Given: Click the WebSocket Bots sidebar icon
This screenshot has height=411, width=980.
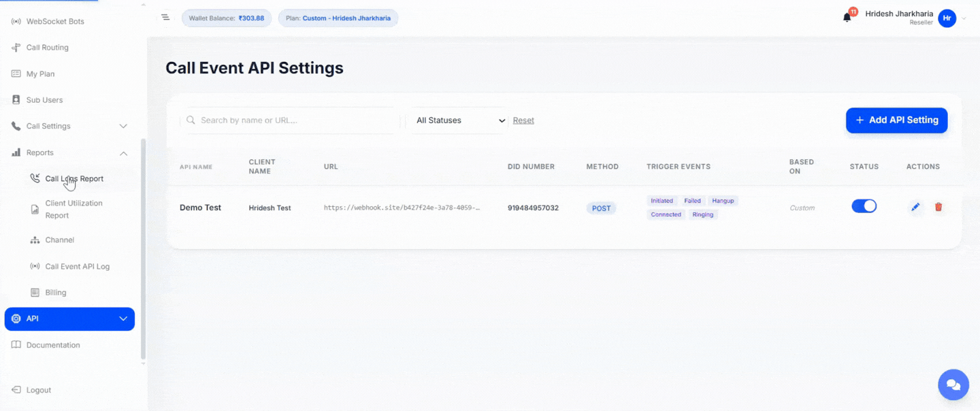Looking at the screenshot, I should [x=16, y=21].
